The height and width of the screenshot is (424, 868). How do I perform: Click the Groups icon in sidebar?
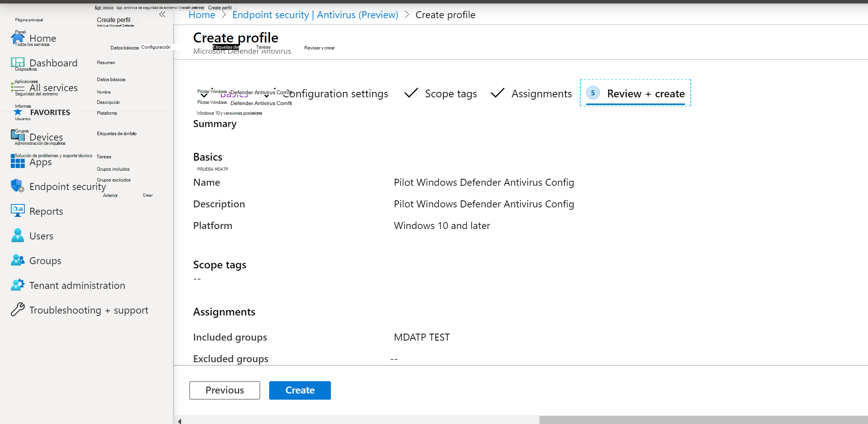[x=17, y=260]
